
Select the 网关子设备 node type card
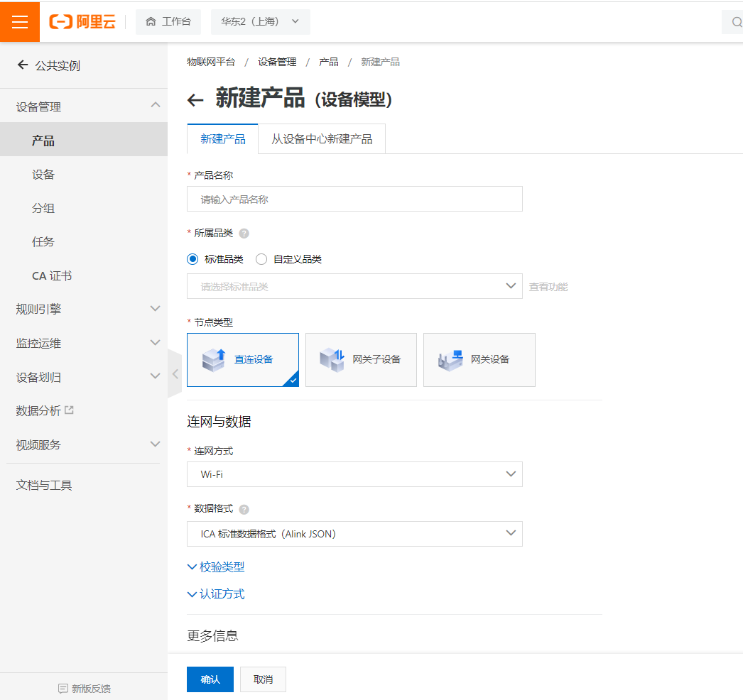click(361, 360)
